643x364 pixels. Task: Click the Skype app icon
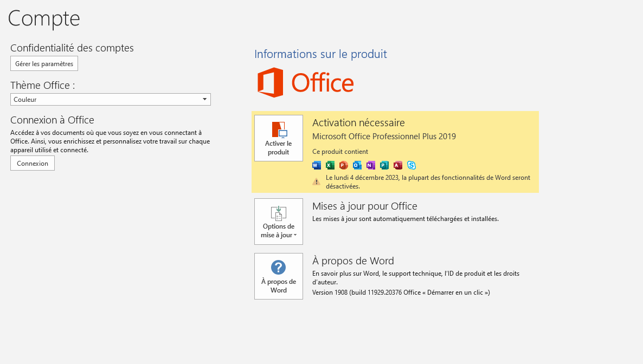(x=411, y=165)
